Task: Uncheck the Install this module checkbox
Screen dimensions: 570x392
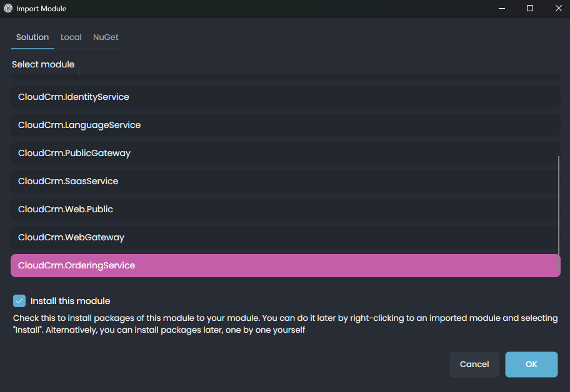Action: tap(19, 301)
